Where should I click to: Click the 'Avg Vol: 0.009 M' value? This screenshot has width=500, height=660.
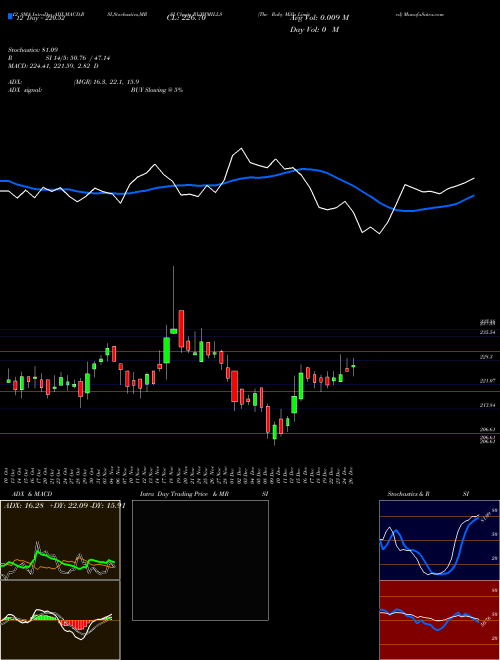tap(319, 18)
